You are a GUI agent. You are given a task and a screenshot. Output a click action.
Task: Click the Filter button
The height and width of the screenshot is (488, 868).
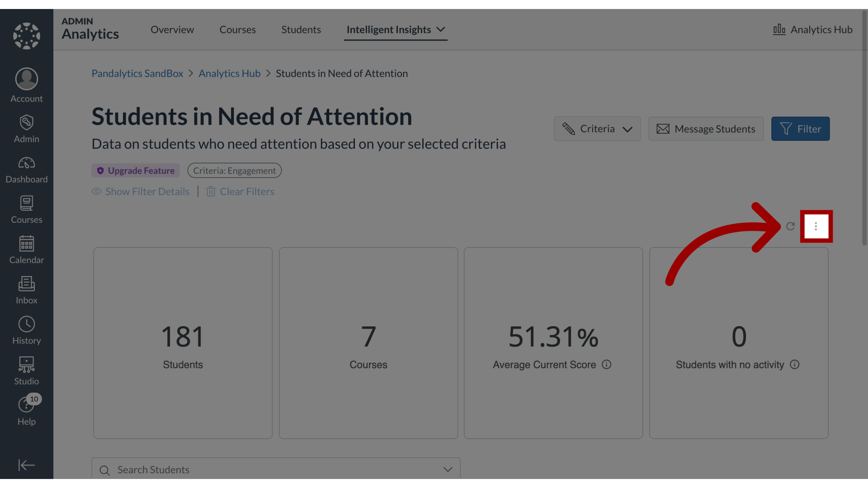pyautogui.click(x=801, y=129)
